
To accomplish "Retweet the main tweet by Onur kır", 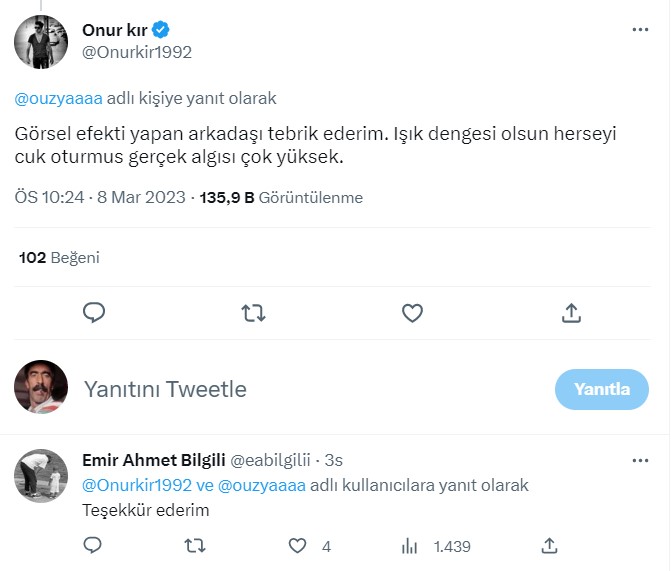I will pyautogui.click(x=254, y=313).
